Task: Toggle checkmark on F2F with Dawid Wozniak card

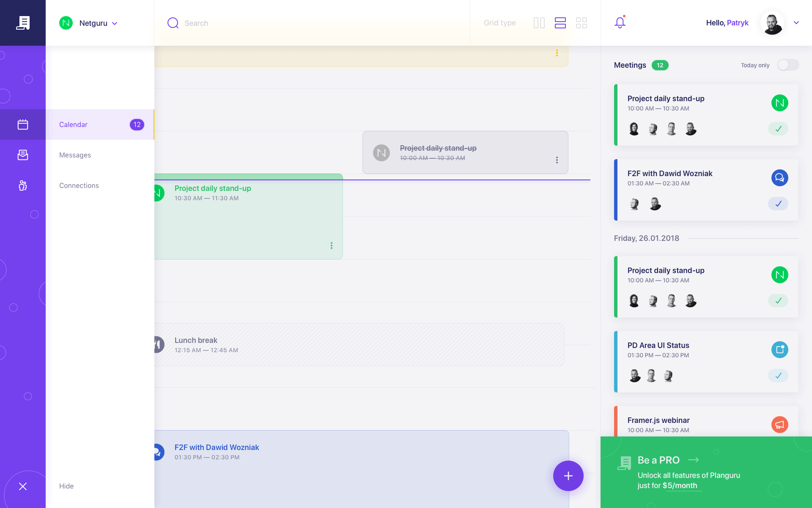Action: 778,204
